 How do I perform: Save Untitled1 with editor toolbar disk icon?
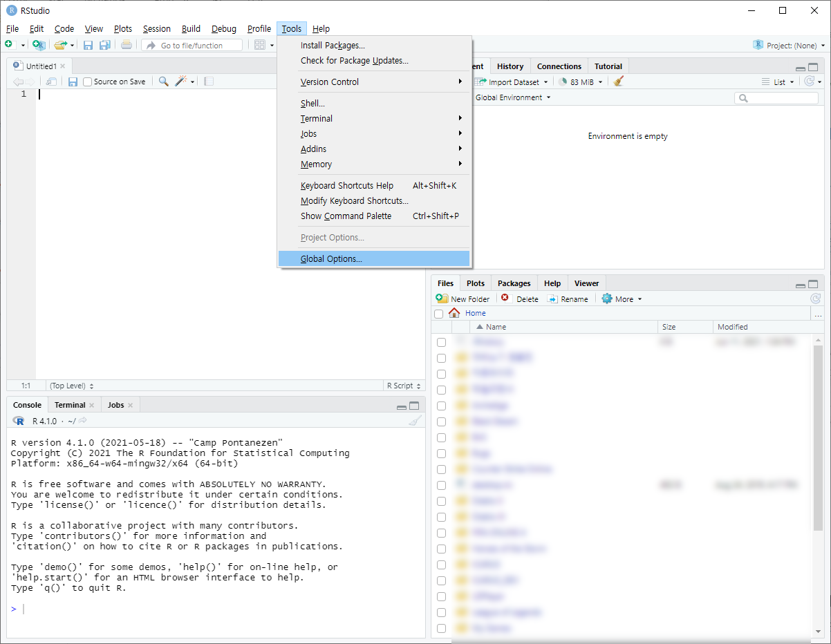point(73,82)
